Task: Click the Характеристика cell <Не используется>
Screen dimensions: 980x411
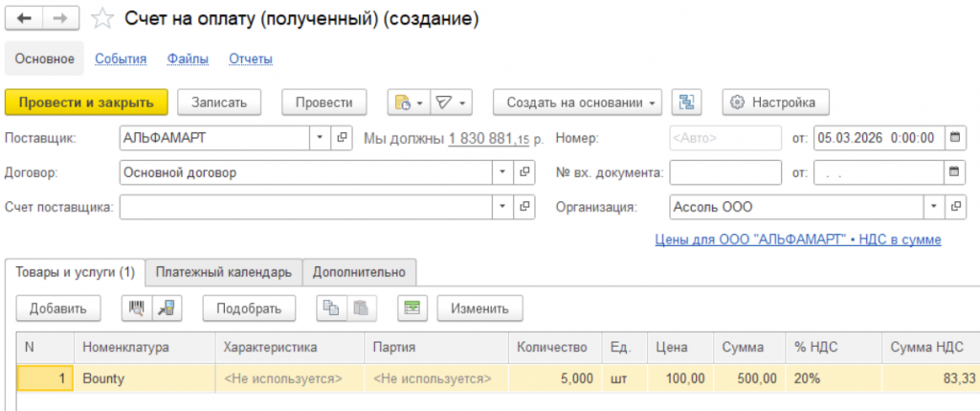Action: coord(289,378)
